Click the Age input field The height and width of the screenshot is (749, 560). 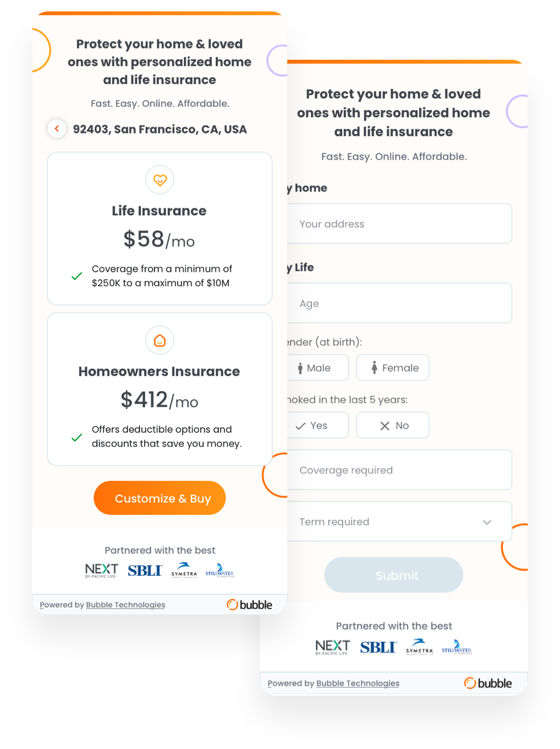tap(399, 303)
